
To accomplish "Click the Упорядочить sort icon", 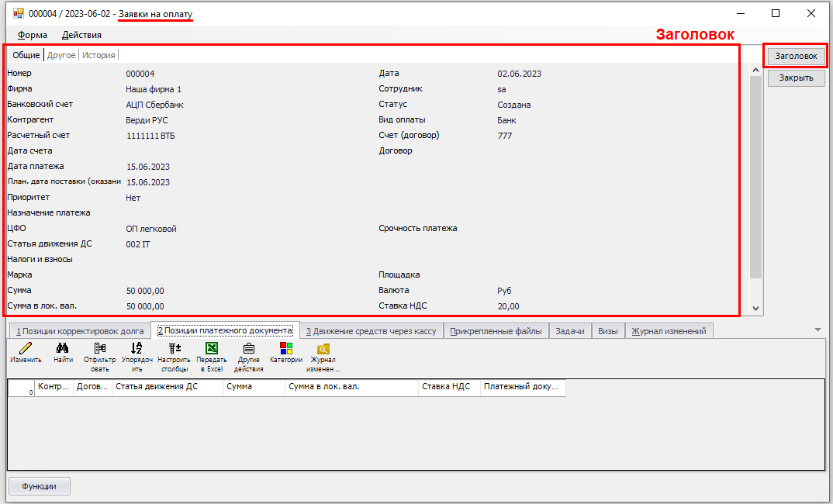I will [x=137, y=350].
